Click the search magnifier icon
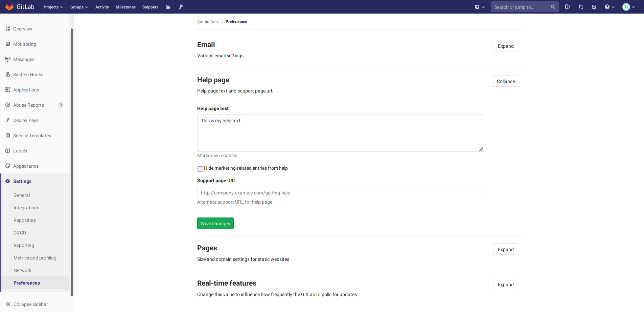The height and width of the screenshot is (312, 644). click(x=553, y=7)
